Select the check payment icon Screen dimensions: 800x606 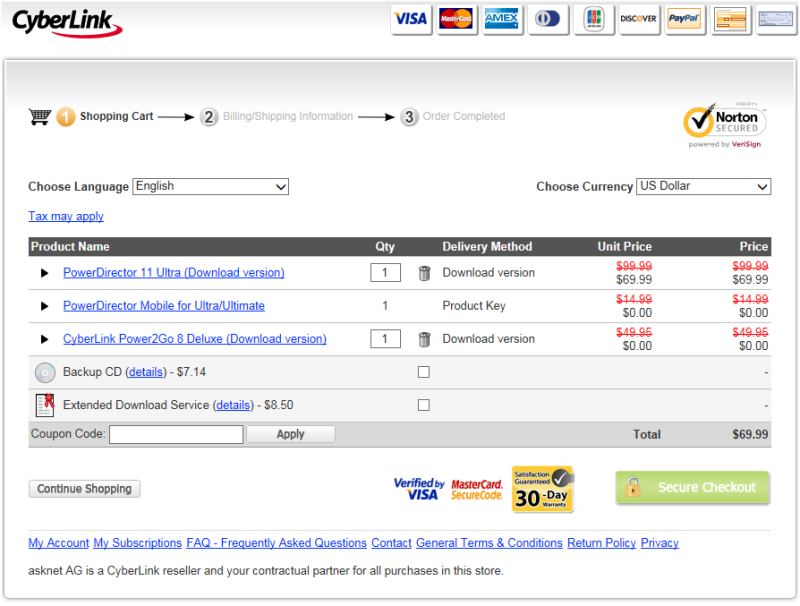[776, 19]
